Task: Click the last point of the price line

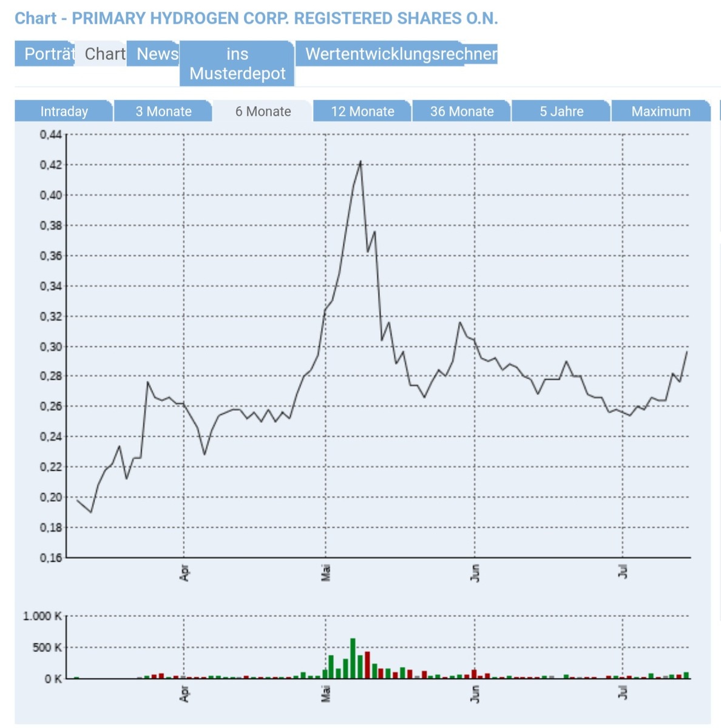Action: (686, 352)
